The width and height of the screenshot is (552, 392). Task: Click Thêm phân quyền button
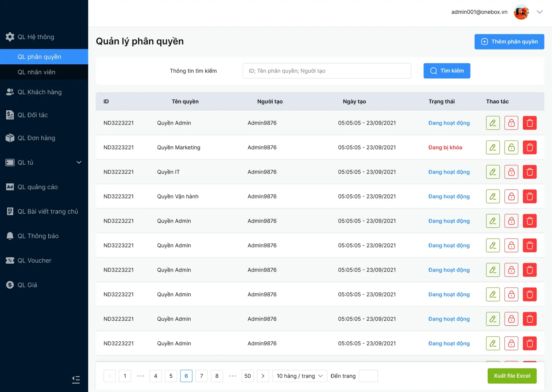tap(509, 42)
